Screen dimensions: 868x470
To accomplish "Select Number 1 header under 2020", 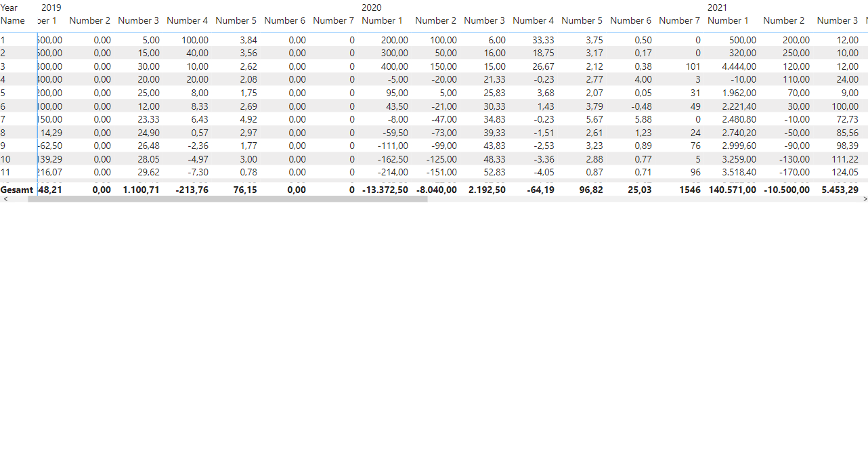I will tap(383, 20).
